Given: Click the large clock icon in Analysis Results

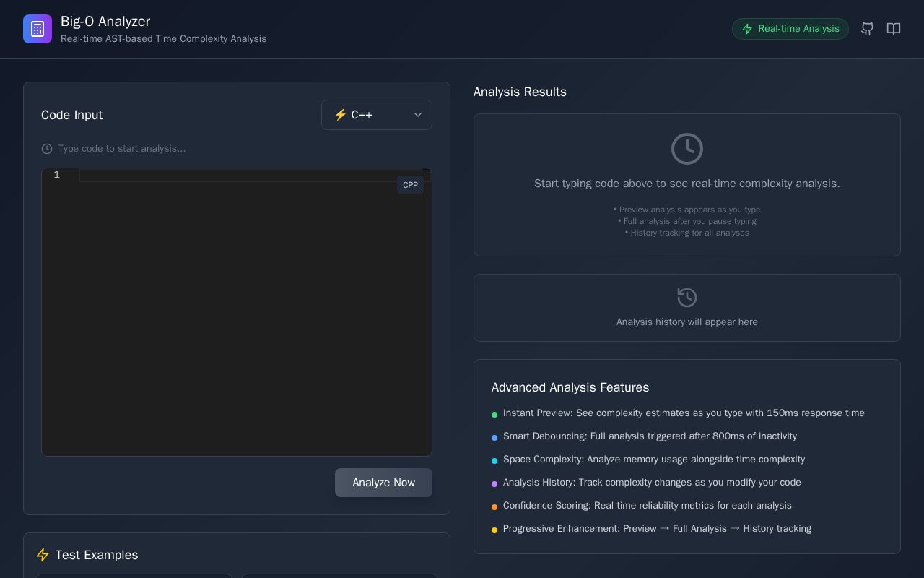Looking at the screenshot, I should [687, 149].
